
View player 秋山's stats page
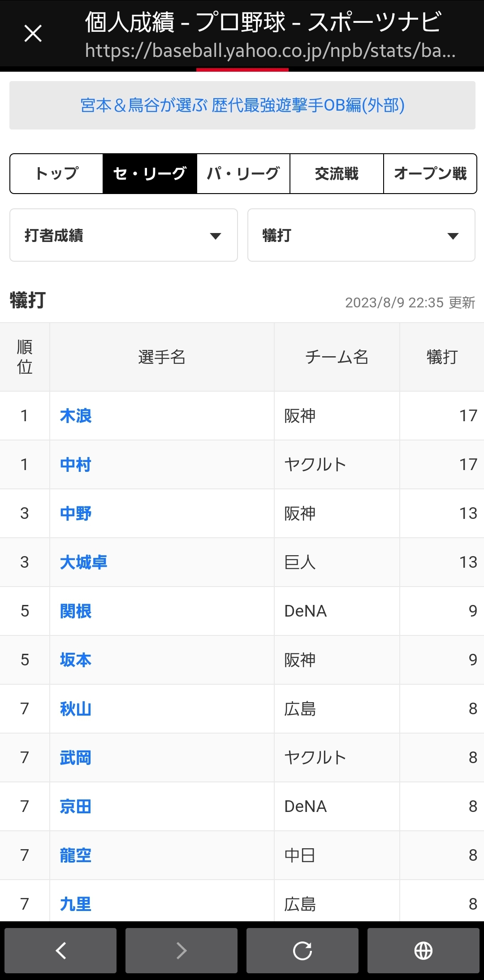coord(76,709)
